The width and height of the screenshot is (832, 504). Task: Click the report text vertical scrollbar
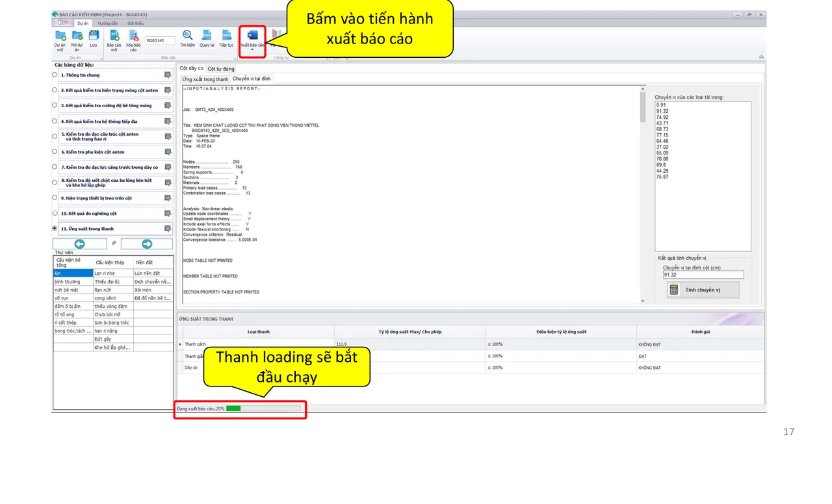pyautogui.click(x=643, y=195)
